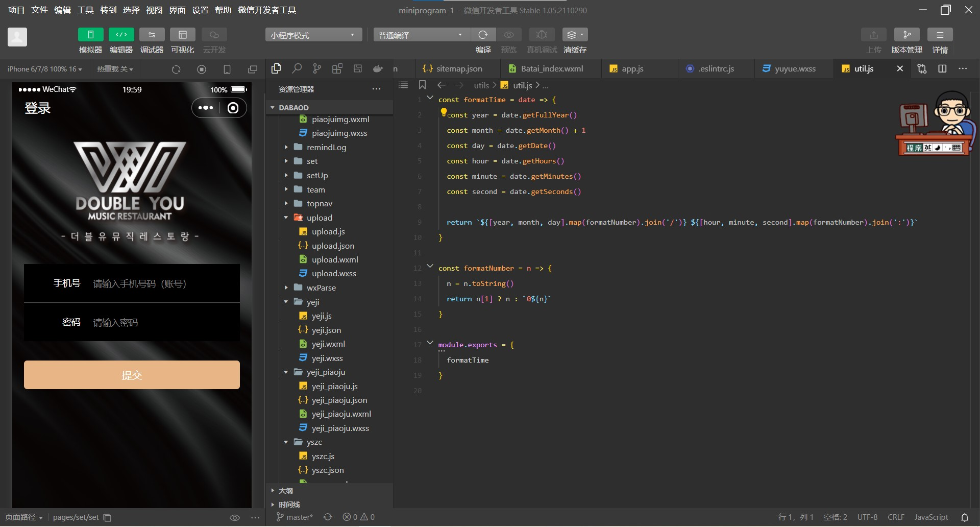Click the compile refresh icon
The width and height of the screenshot is (980, 527).
click(x=483, y=35)
